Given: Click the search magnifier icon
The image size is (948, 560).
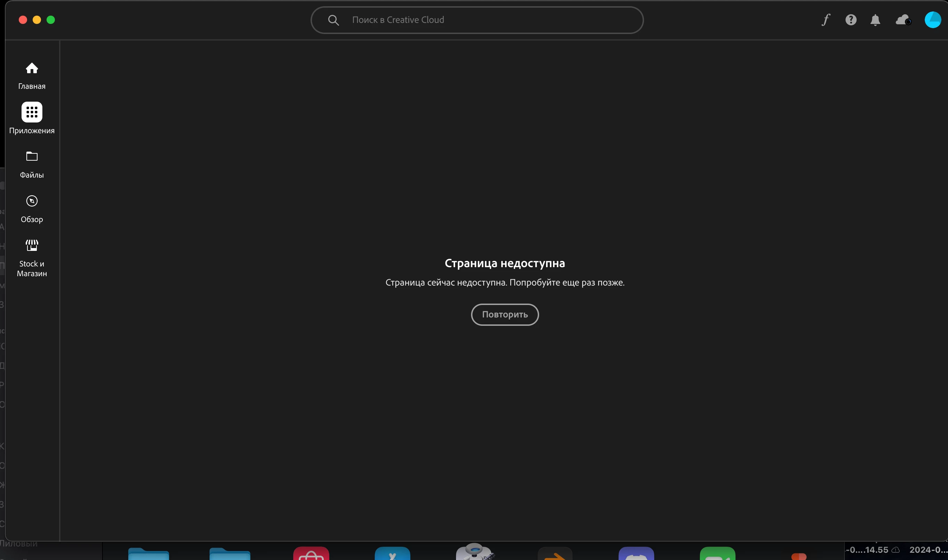Looking at the screenshot, I should click(x=333, y=20).
